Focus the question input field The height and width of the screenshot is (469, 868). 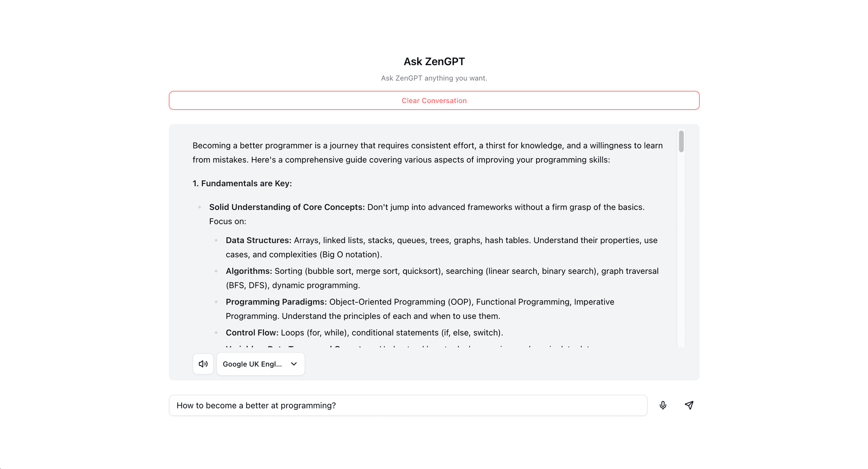407,405
